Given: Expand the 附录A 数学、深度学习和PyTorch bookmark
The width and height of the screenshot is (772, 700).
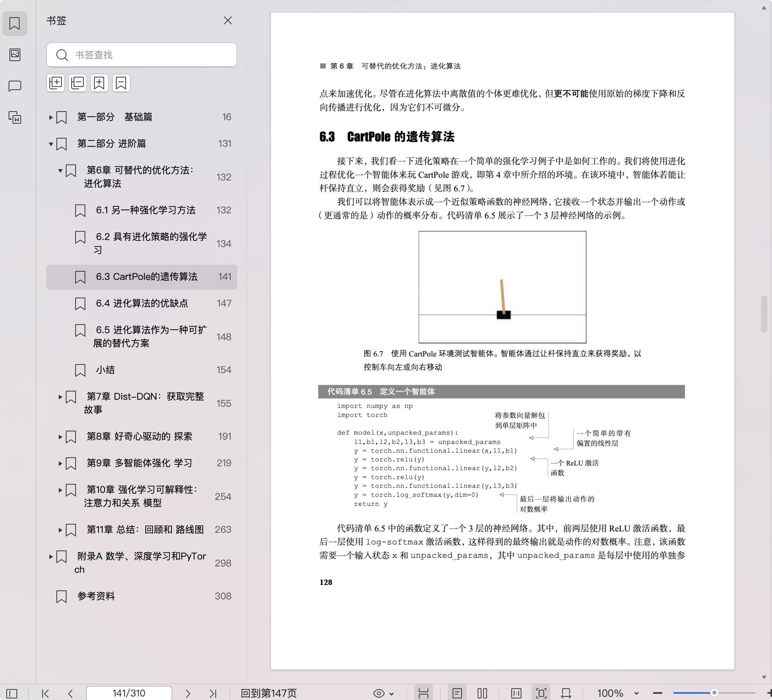Looking at the screenshot, I should [51, 556].
